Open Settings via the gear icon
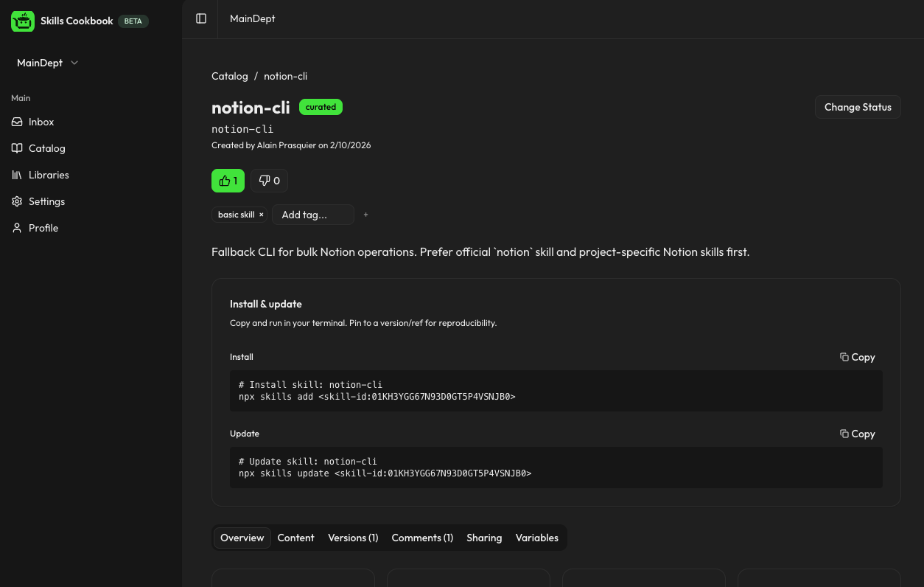The image size is (924, 587). (16, 201)
